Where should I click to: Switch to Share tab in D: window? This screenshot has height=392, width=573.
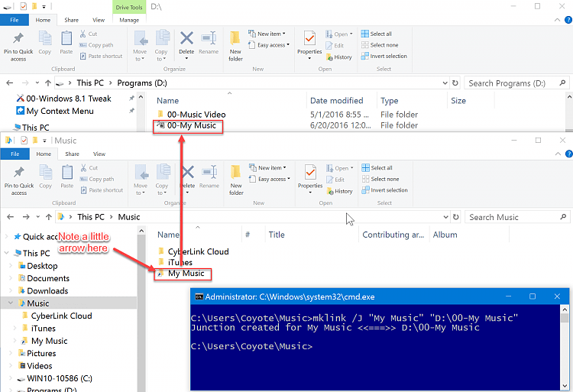(x=71, y=20)
